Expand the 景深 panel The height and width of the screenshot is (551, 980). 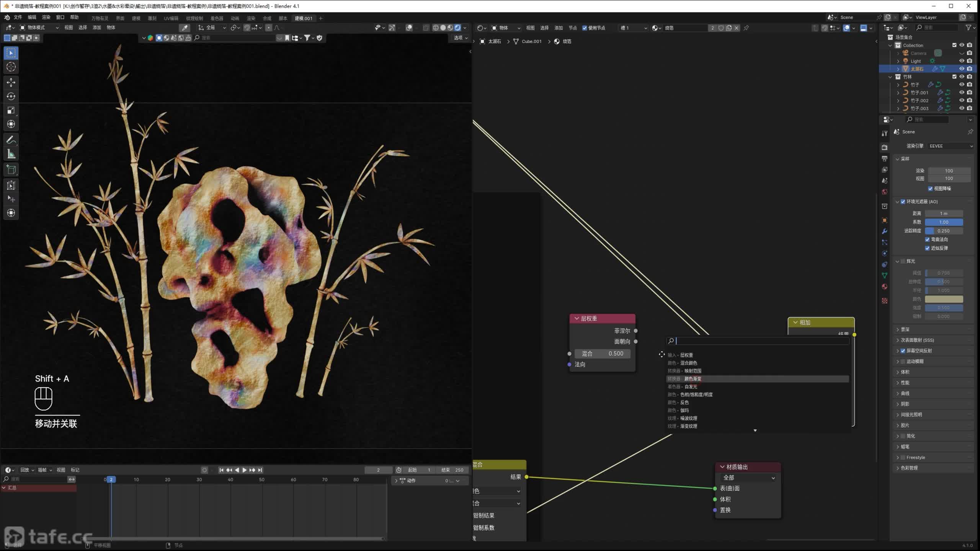click(x=905, y=329)
